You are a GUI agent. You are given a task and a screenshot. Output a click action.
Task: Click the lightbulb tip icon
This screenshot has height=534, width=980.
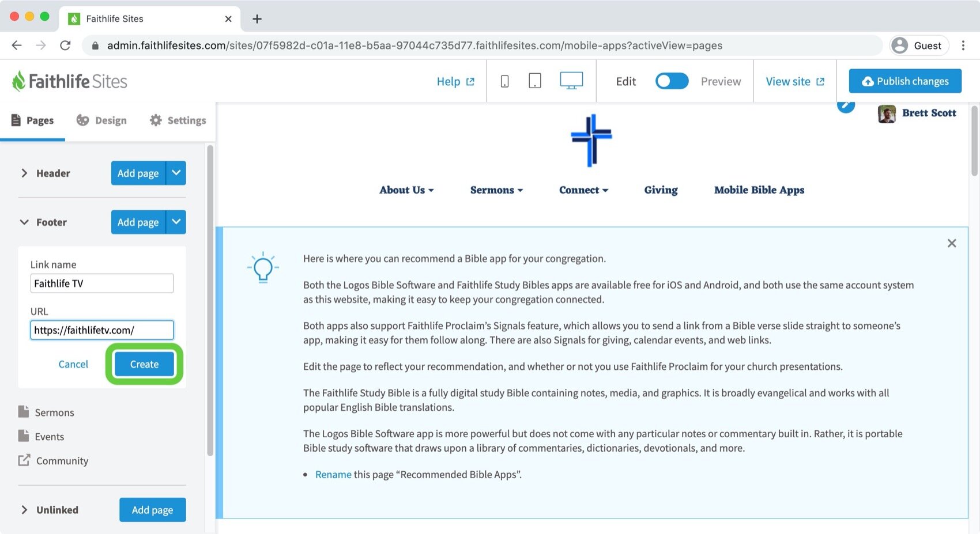point(263,267)
